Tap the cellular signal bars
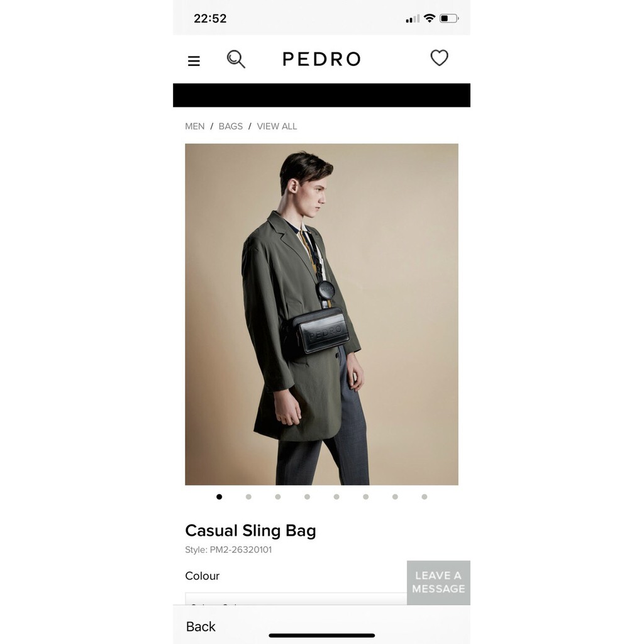Image resolution: width=644 pixels, height=644 pixels. coord(413,19)
